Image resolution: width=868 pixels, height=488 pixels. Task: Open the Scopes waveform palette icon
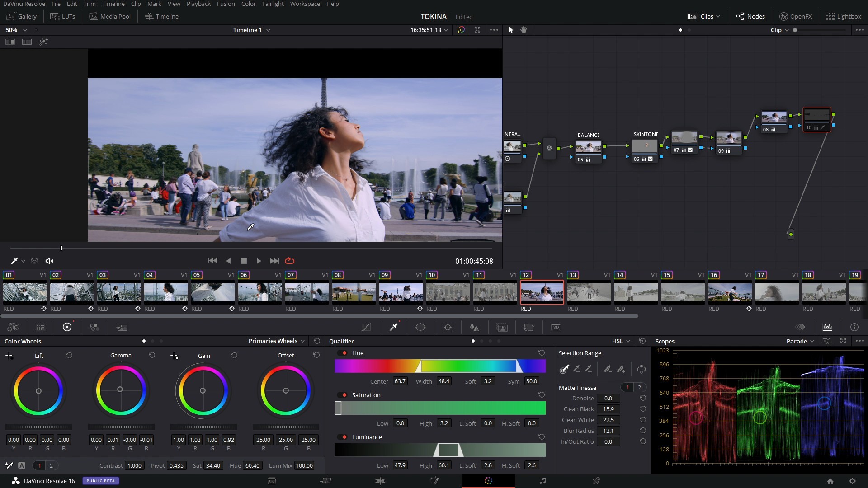tap(827, 327)
